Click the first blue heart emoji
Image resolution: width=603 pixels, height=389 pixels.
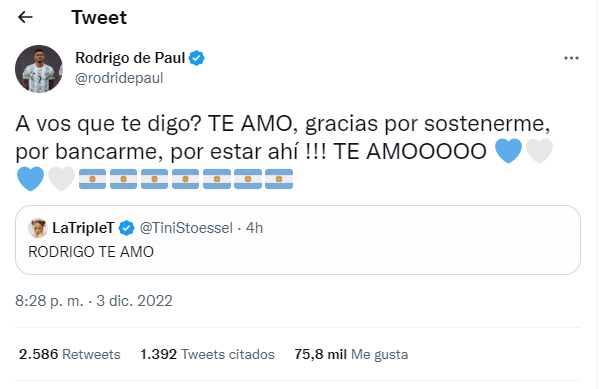(x=508, y=151)
